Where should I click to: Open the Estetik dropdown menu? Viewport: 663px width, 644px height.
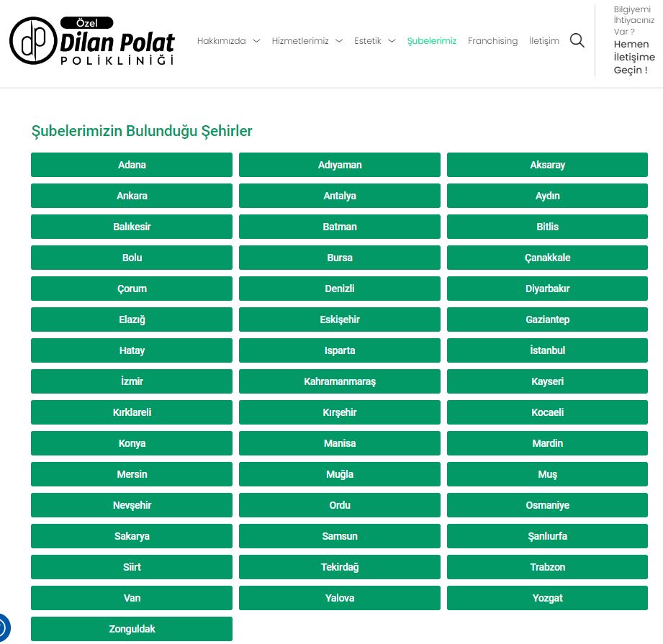(374, 41)
